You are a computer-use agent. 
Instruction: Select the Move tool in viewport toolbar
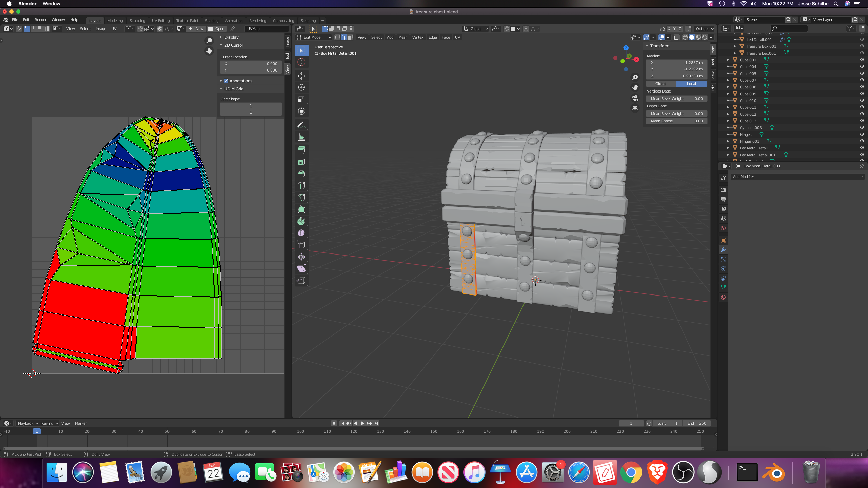click(x=301, y=76)
